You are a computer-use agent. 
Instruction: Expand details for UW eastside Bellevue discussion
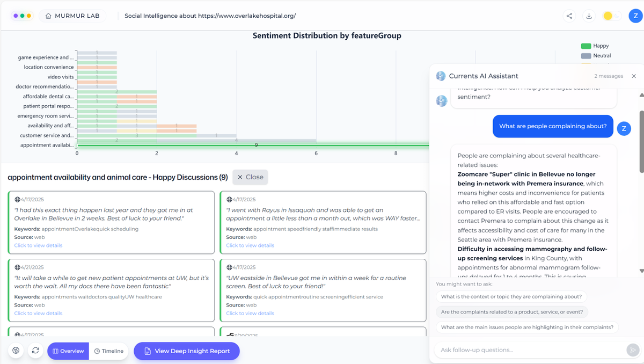pos(250,313)
